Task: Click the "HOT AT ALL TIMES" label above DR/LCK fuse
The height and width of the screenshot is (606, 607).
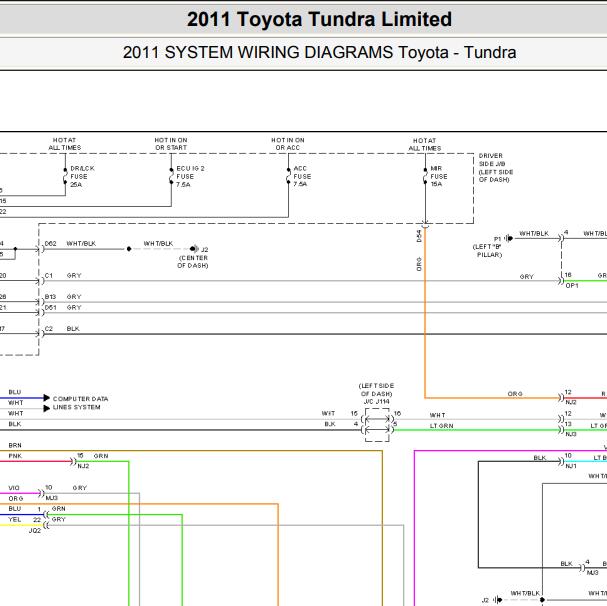Action: [65, 144]
